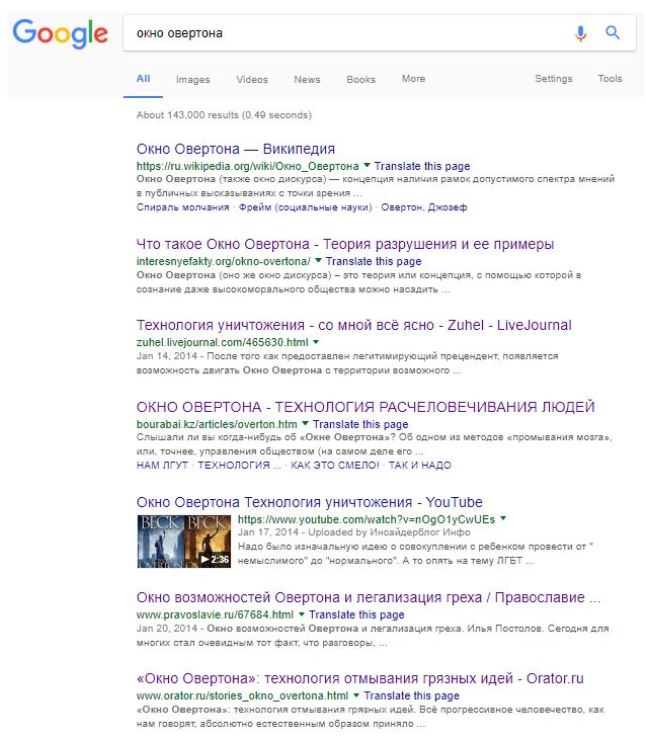This screenshot has height=746, width=646.
Task: Expand dropdown arrow next to pravoslavie.ru URL
Action: point(302,614)
